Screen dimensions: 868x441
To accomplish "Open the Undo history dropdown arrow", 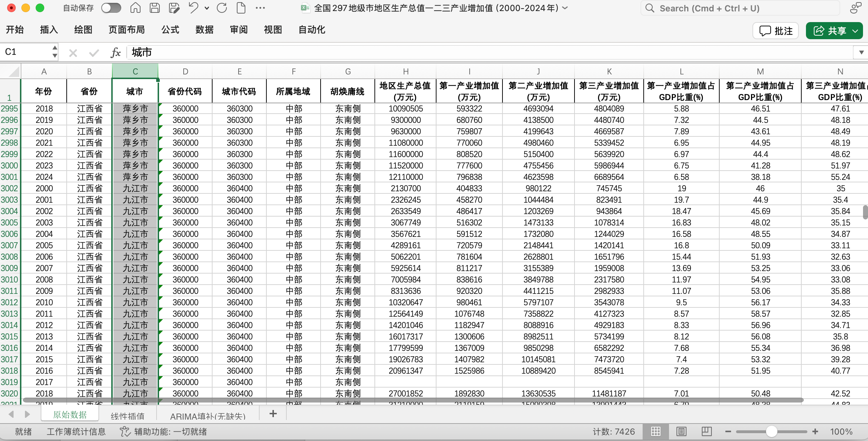I will point(207,8).
